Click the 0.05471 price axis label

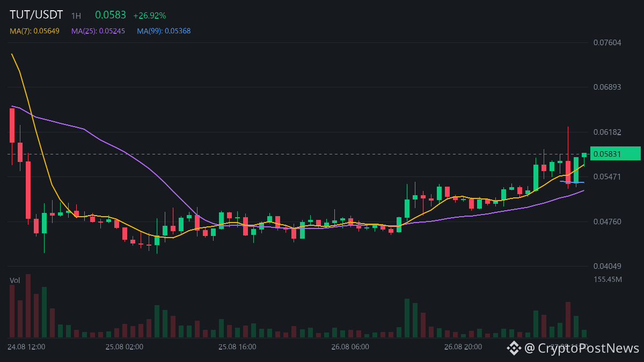coord(608,176)
